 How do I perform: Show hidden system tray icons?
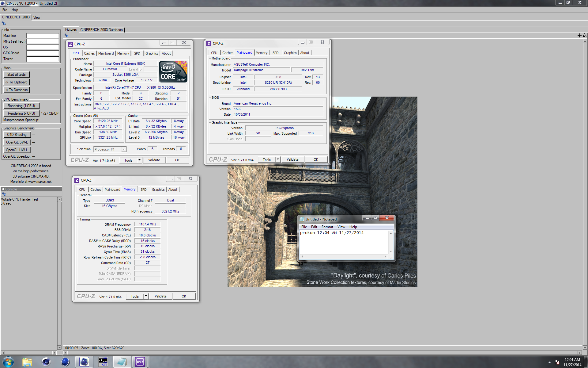[549, 362]
